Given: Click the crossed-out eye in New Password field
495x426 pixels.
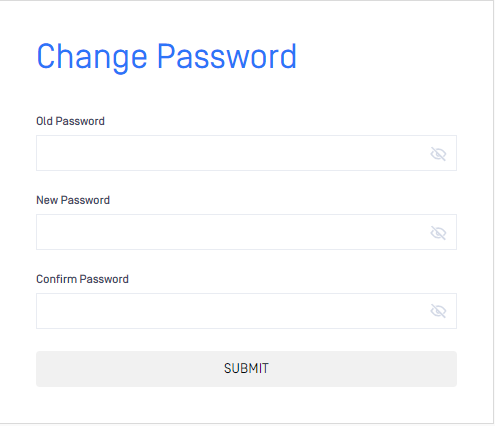Looking at the screenshot, I should [x=438, y=233].
